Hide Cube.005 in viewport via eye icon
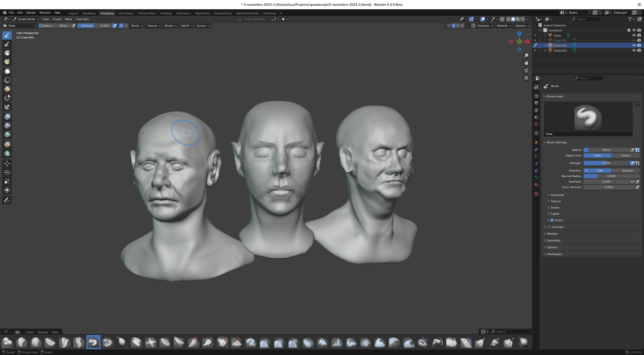 634,50
